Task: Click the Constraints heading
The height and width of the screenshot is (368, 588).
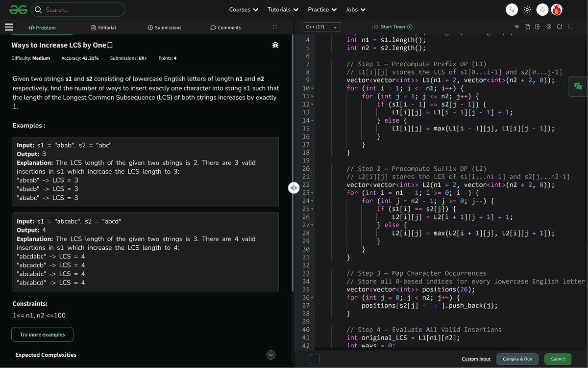Action: [30, 304]
